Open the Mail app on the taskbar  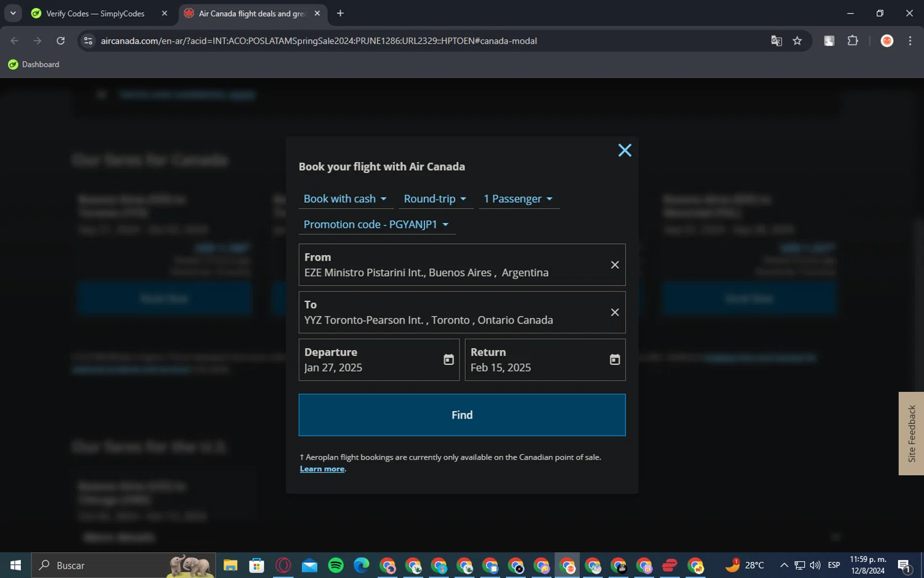point(310,566)
